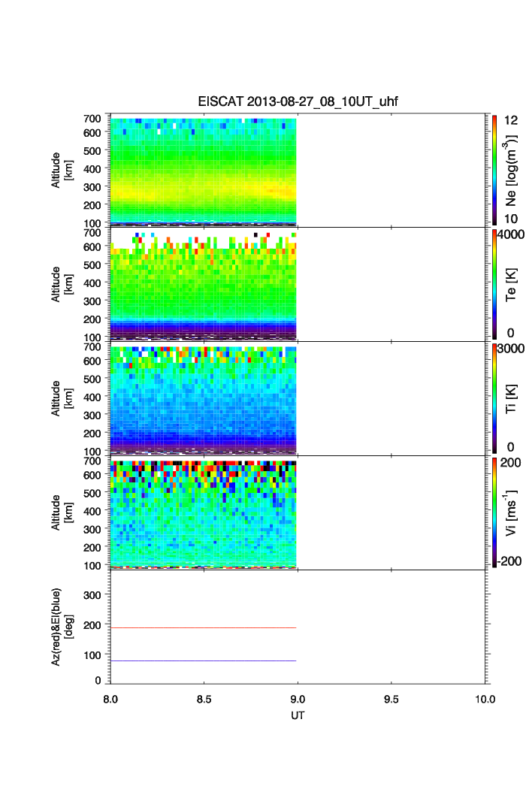The width and height of the screenshot is (532, 798).
Task: Click the 10.0 tick label on time axis
Action: tap(485, 699)
